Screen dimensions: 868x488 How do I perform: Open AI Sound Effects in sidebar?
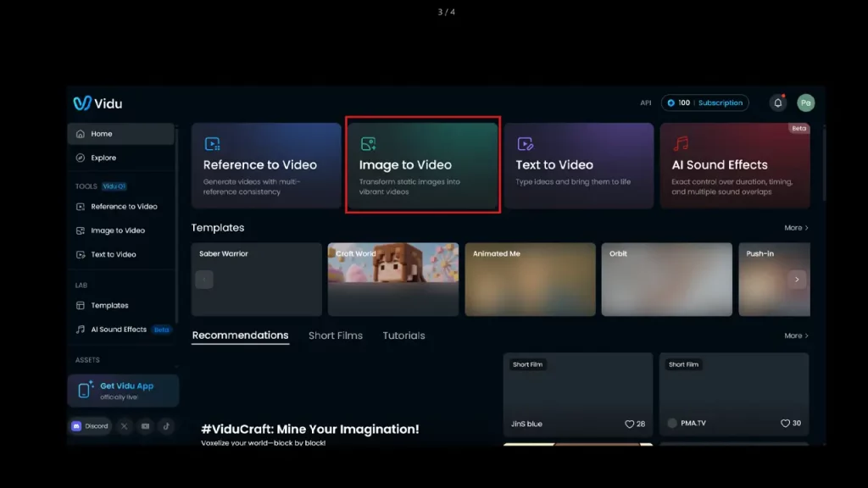tap(120, 330)
